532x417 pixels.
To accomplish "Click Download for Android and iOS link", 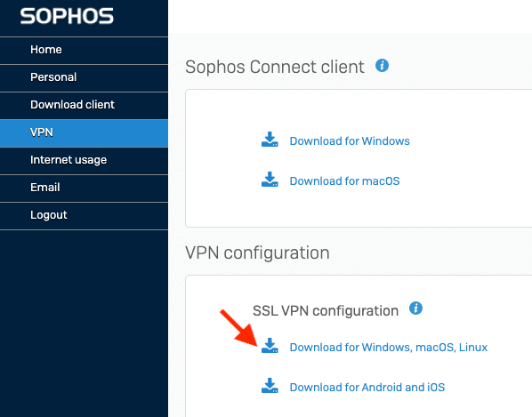I will point(367,387).
